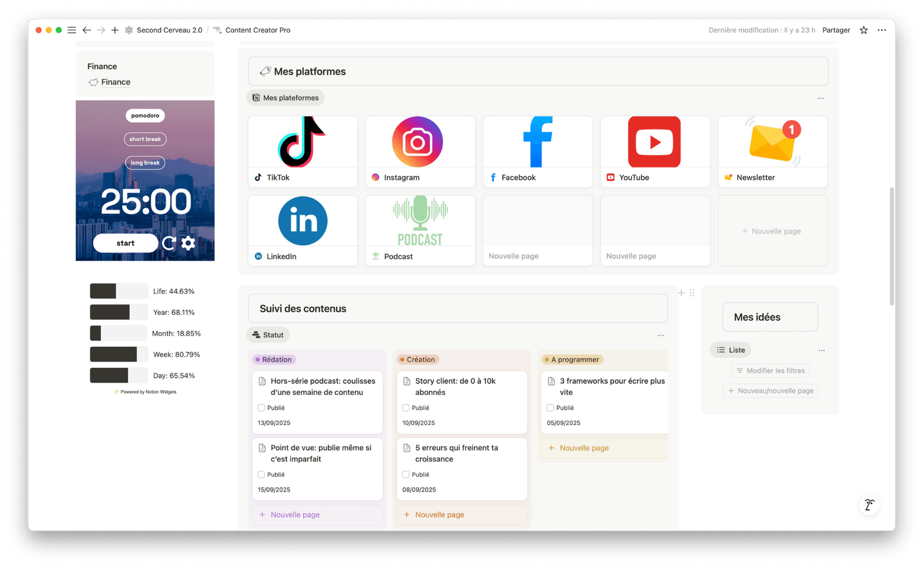Click the block plus icon beside Suivi
This screenshot has width=924, height=568.
(681, 293)
